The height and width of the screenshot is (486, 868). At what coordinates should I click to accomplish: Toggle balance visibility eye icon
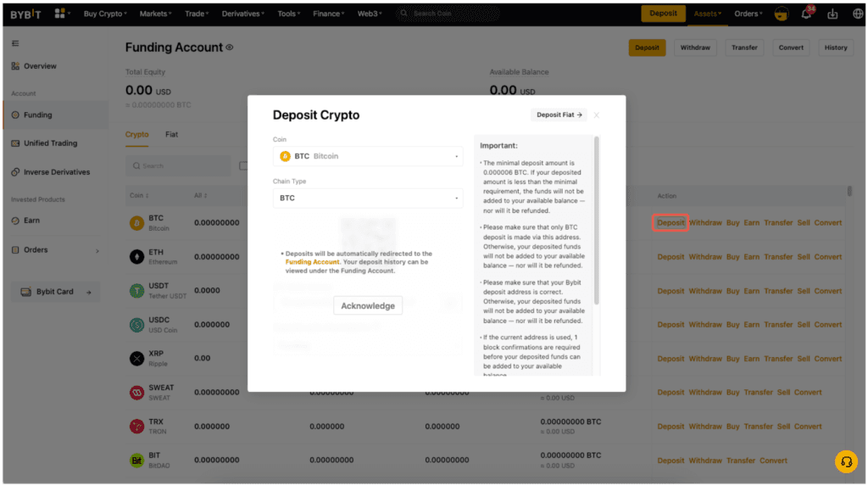pyautogui.click(x=229, y=47)
